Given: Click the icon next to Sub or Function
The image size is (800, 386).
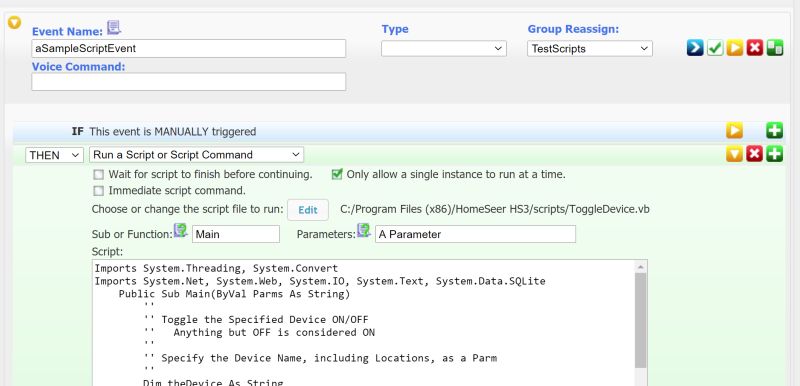Looking at the screenshot, I should tap(181, 230).
